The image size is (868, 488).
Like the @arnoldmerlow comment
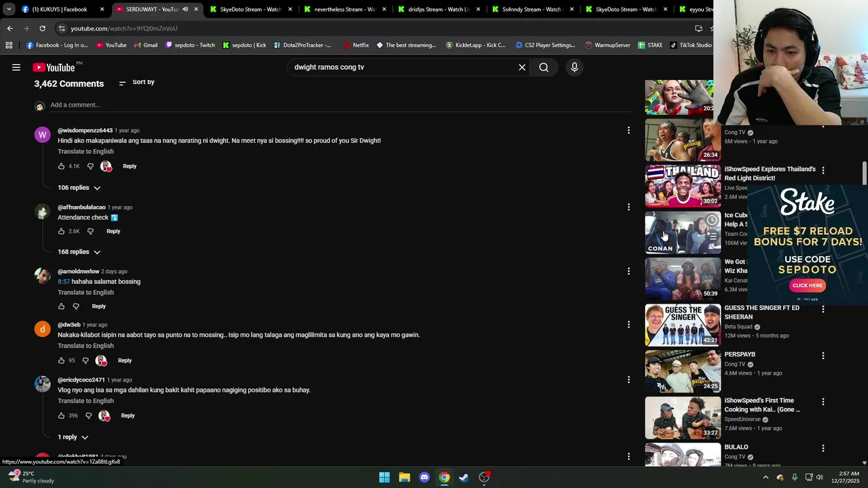62,306
